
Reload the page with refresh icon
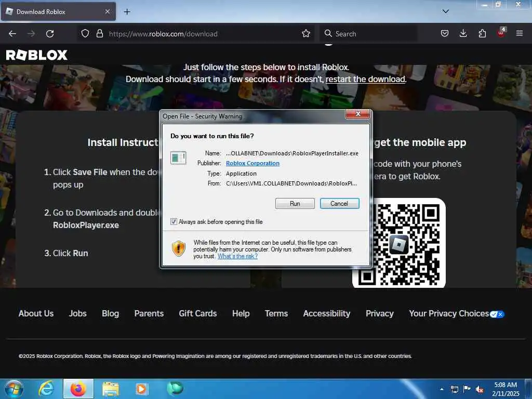pyautogui.click(x=50, y=34)
